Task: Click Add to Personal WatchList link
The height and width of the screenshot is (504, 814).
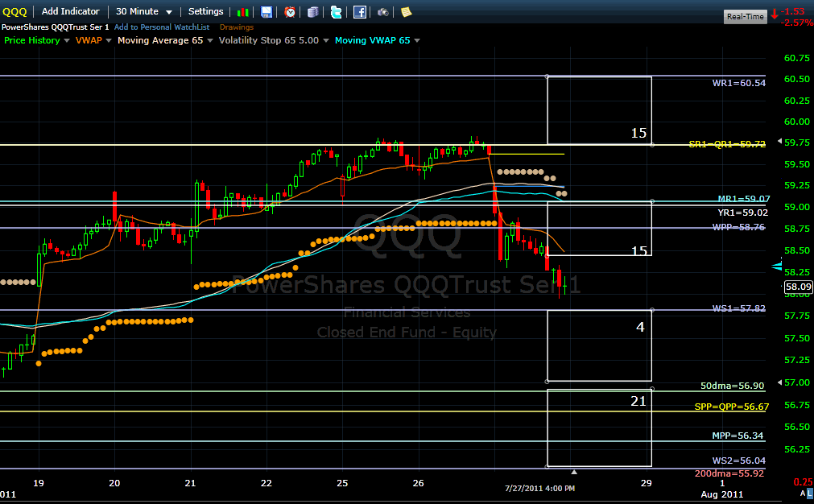Action: [162, 27]
